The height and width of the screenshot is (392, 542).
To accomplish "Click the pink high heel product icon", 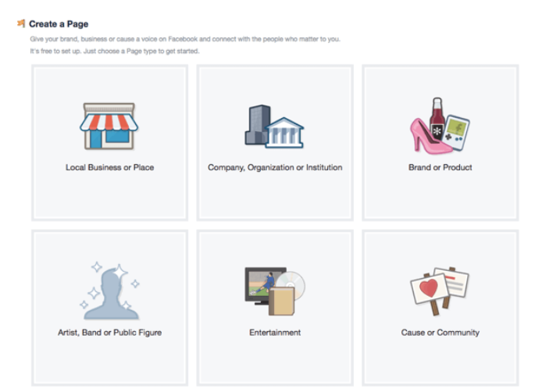I will coord(430,137).
